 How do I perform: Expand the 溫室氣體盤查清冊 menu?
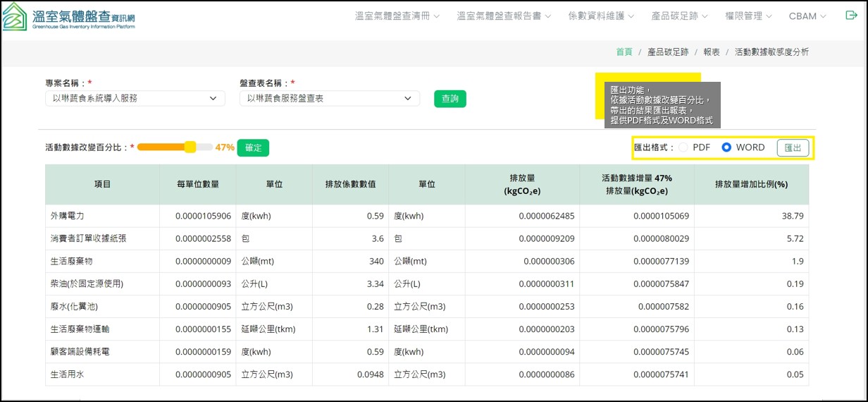pyautogui.click(x=397, y=16)
